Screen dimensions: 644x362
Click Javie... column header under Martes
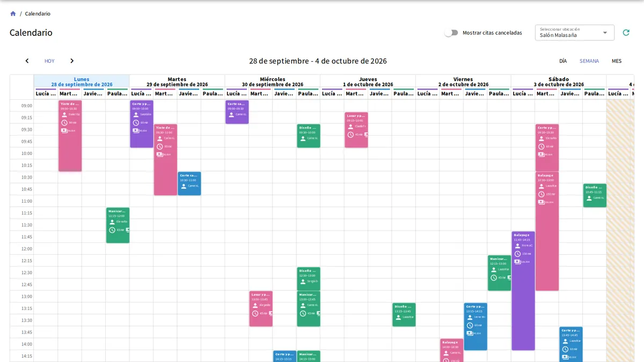pos(189,94)
